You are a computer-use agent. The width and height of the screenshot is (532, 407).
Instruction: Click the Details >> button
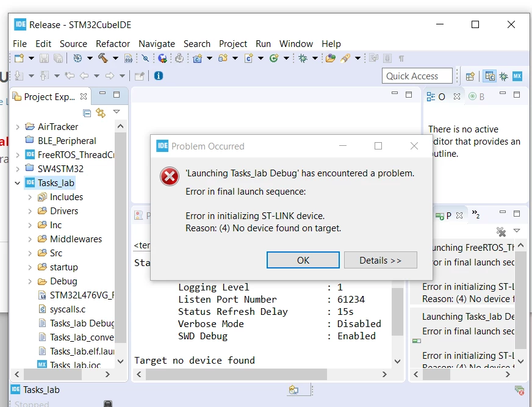click(380, 260)
